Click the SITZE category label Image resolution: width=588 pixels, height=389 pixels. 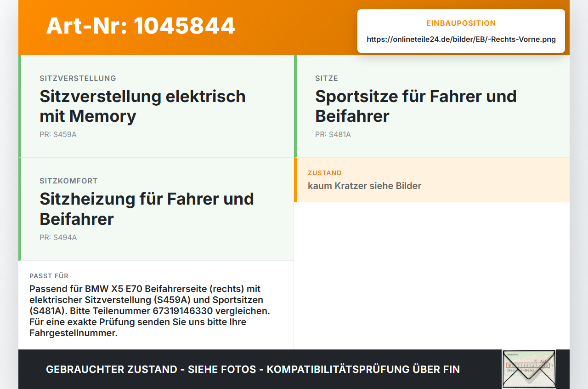[x=327, y=78]
